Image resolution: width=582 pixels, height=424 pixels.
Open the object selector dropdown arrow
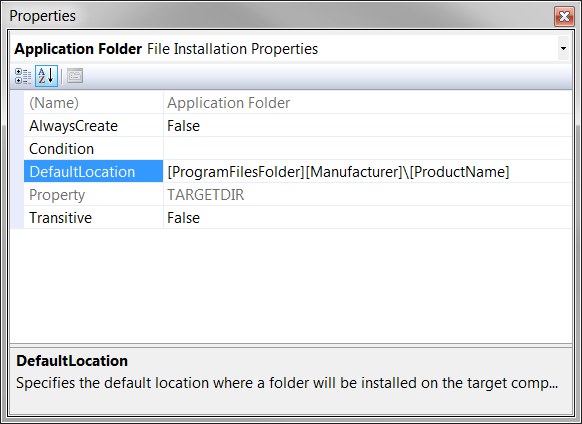pos(563,49)
